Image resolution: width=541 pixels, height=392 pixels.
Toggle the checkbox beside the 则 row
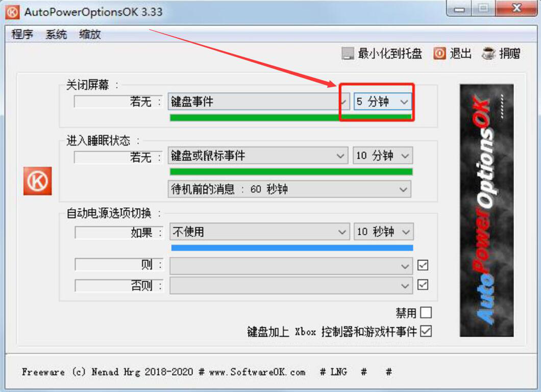coord(423,265)
